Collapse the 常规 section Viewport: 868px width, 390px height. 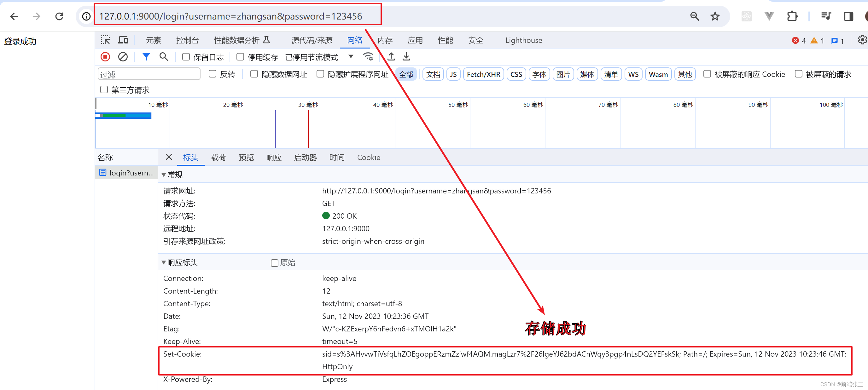(163, 175)
